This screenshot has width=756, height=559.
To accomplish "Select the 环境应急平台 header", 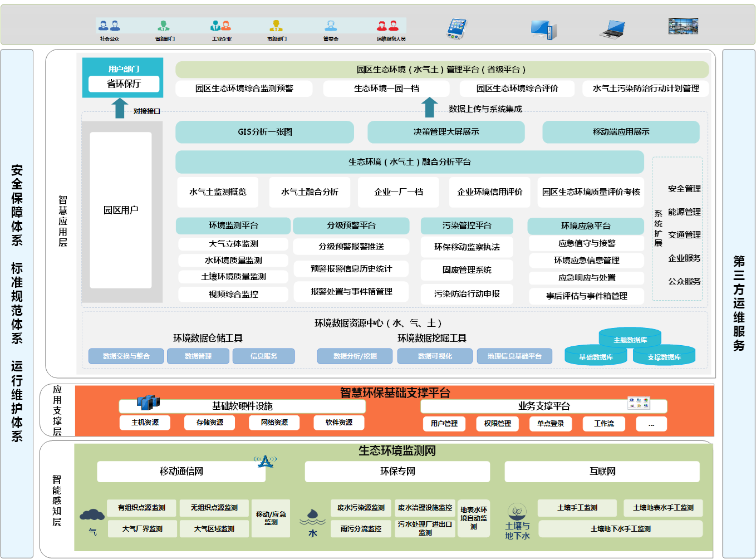I will (586, 226).
